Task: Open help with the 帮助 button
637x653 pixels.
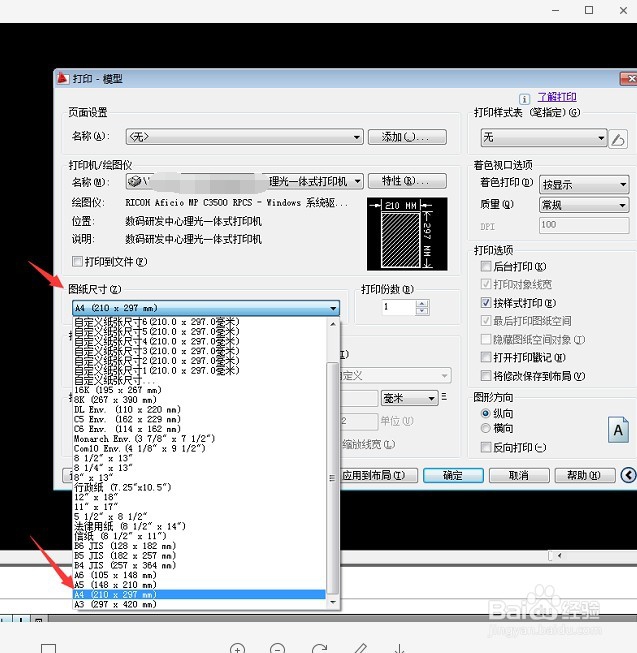Action: coord(585,475)
